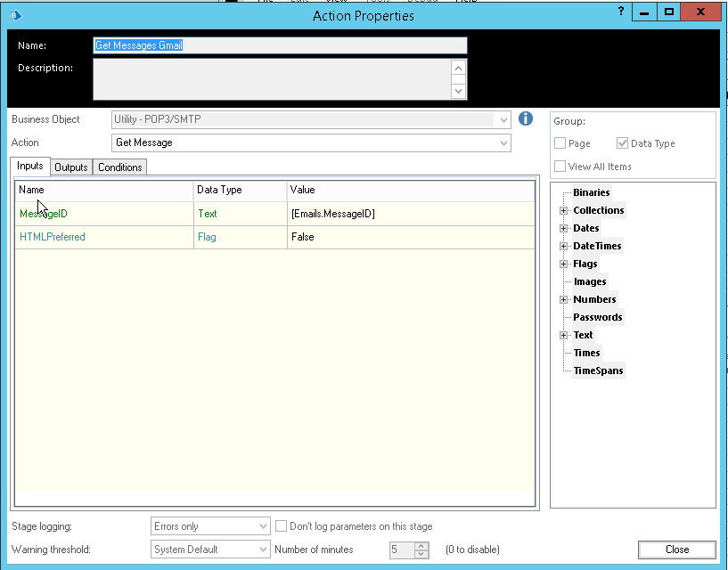Close the window with the red X

click(700, 12)
